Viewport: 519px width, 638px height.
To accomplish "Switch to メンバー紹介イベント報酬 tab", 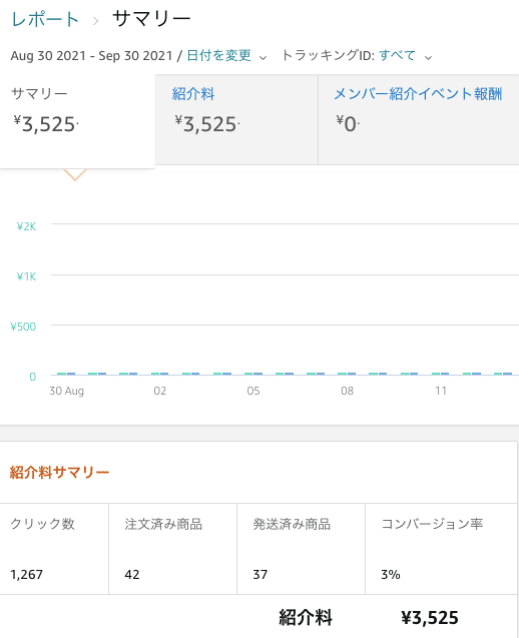I will 419,119.
